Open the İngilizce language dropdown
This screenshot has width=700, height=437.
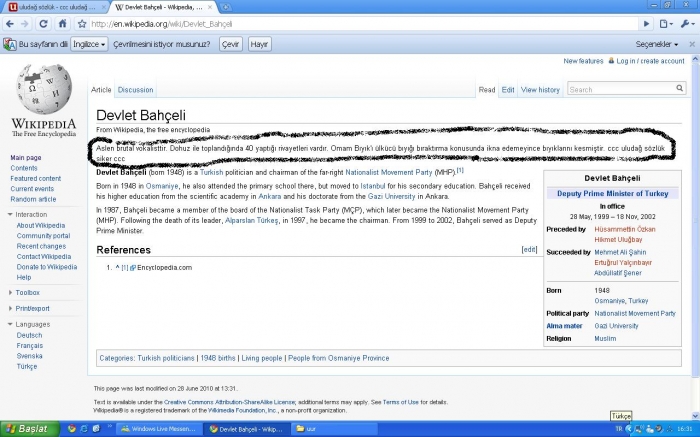pos(89,44)
